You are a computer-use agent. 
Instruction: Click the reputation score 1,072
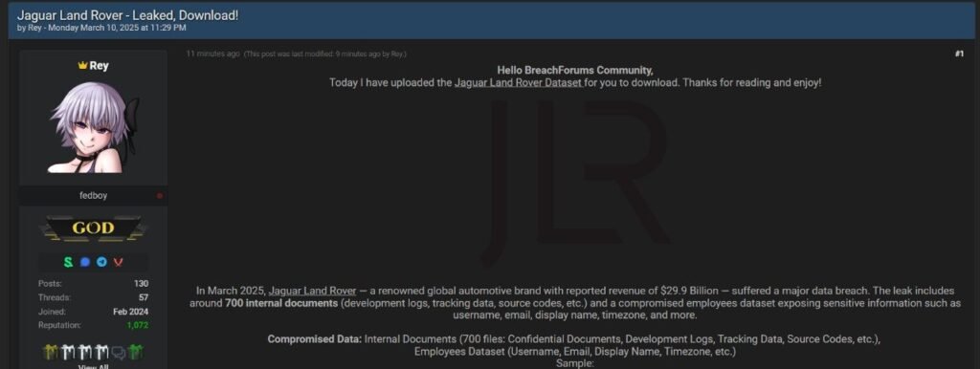point(138,325)
